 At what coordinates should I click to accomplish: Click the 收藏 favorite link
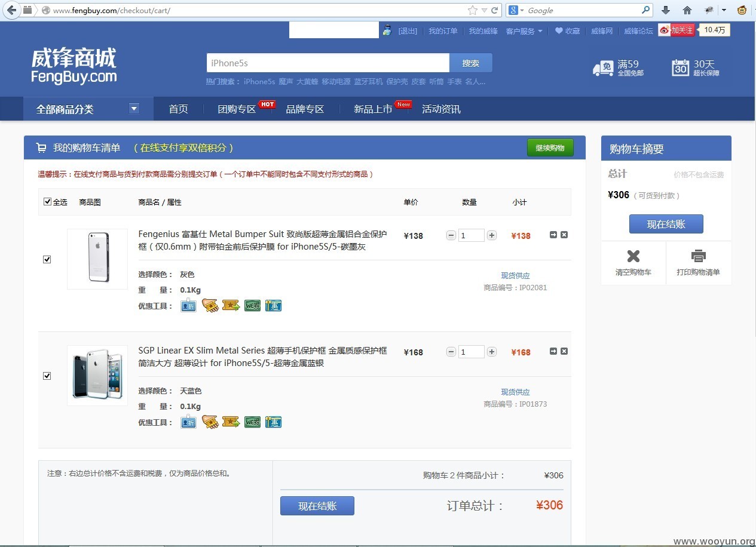point(568,31)
